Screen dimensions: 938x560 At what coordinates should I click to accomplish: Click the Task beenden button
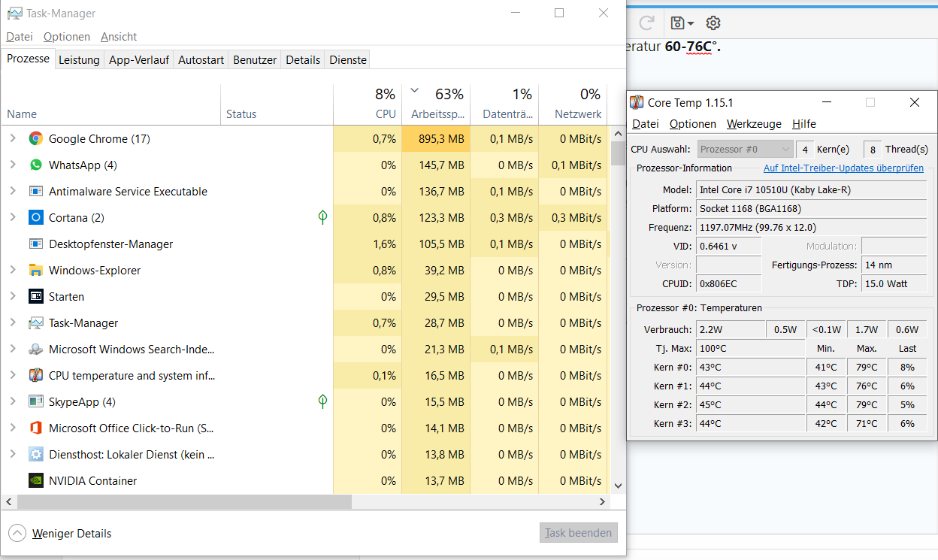point(579,533)
